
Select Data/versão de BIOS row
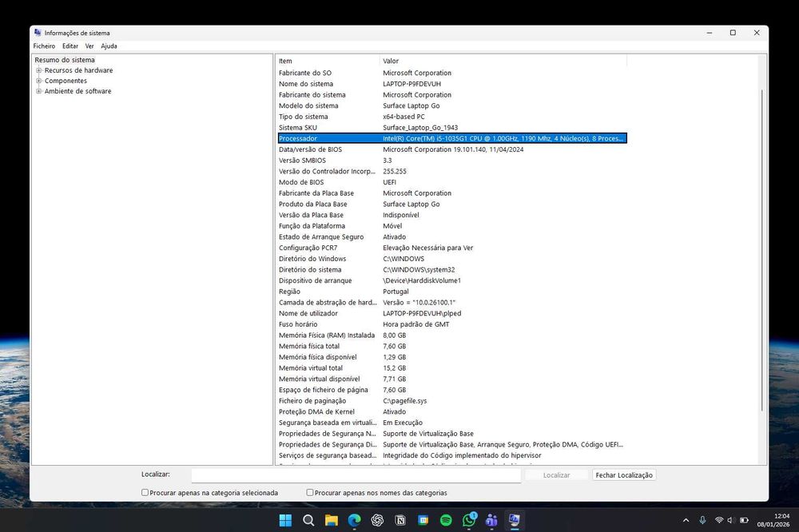pos(452,149)
